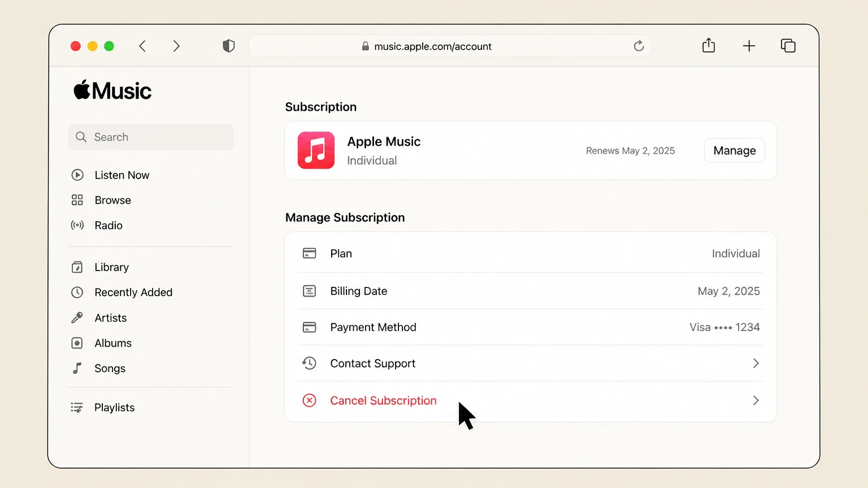The image size is (868, 488).
Task: Click the Manage Subscription section heading
Action: 345,217
